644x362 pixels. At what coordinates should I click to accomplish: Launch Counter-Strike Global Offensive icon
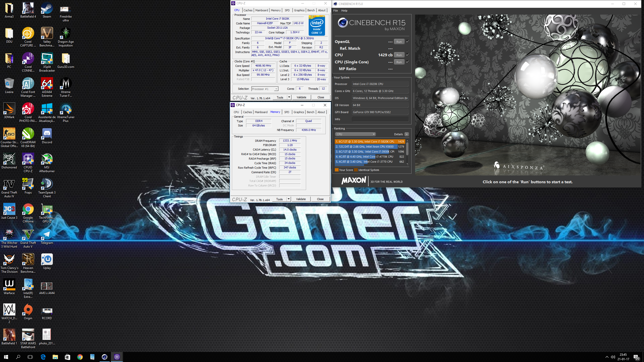[9, 138]
